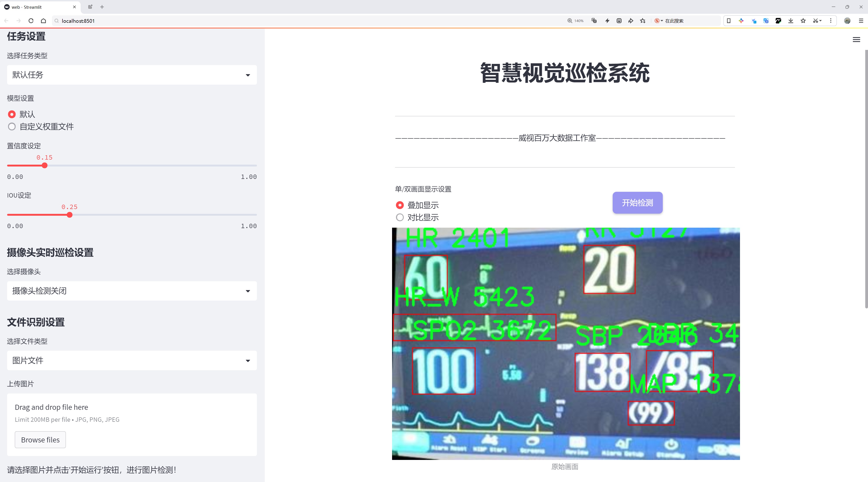The height and width of the screenshot is (482, 868).
Task: Click the 文件识别设置 heading
Action: click(36, 322)
